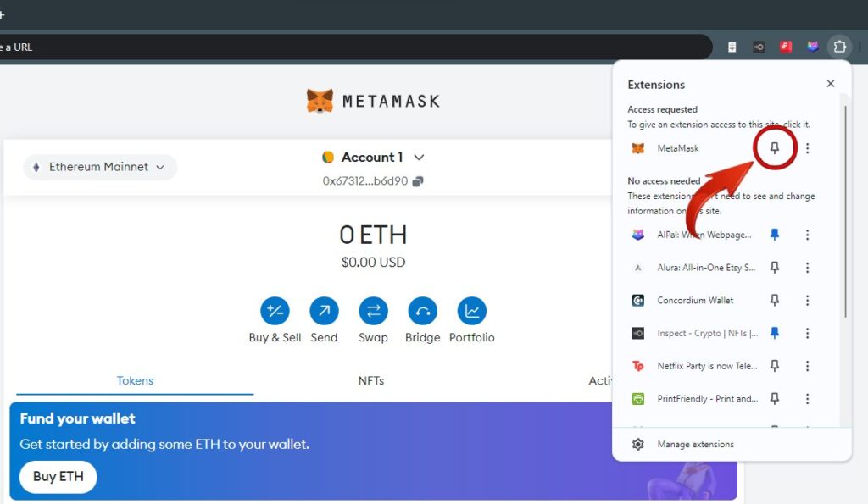This screenshot has width=868, height=504.
Task: Open more options for AIPal extension
Action: click(x=807, y=235)
